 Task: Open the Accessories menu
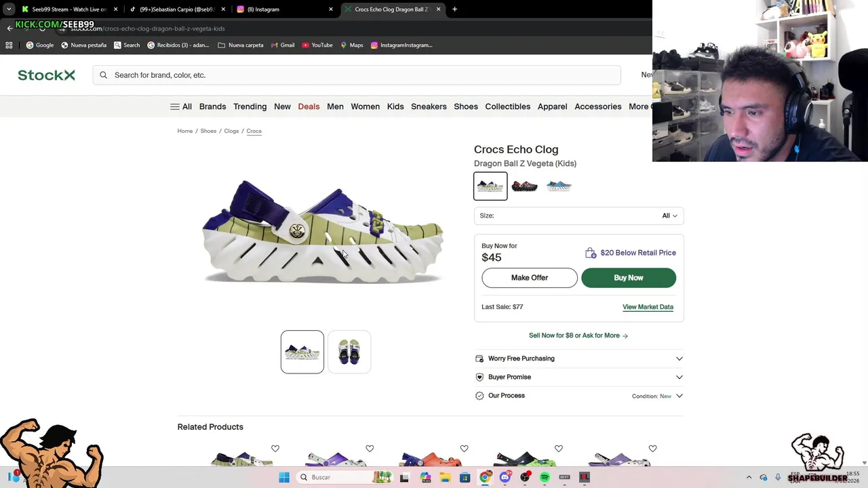point(597,106)
